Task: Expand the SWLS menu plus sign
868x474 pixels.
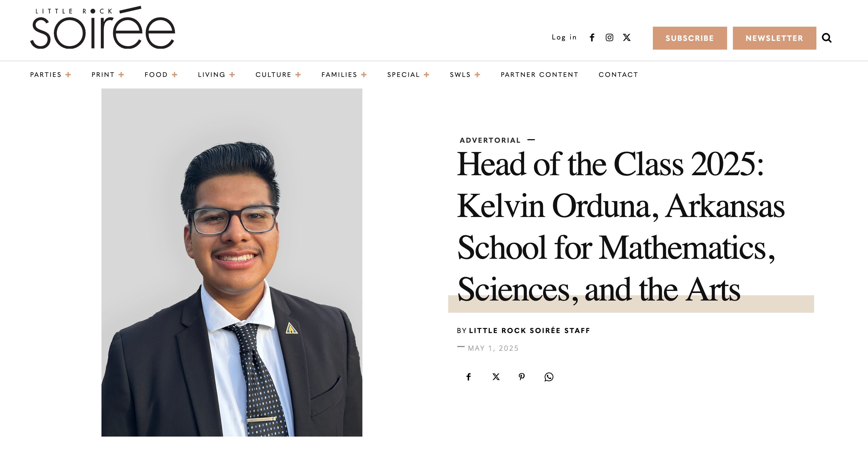Action: (x=477, y=75)
